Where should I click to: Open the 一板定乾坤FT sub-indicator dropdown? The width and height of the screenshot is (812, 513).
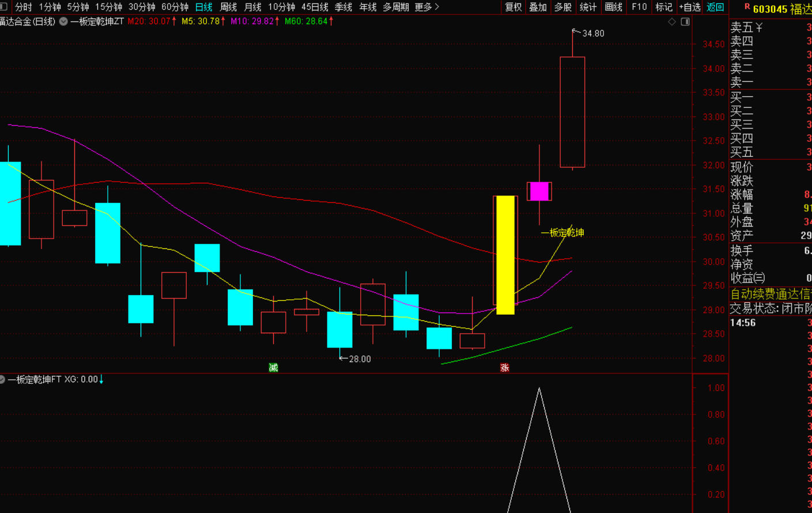(2, 379)
